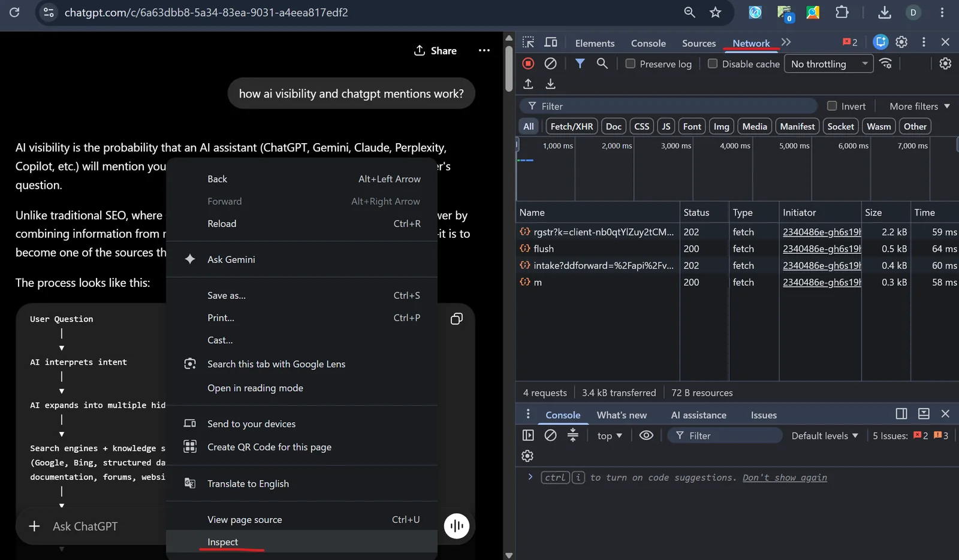Click Don't show again link
This screenshot has width=959, height=560.
[x=785, y=477]
